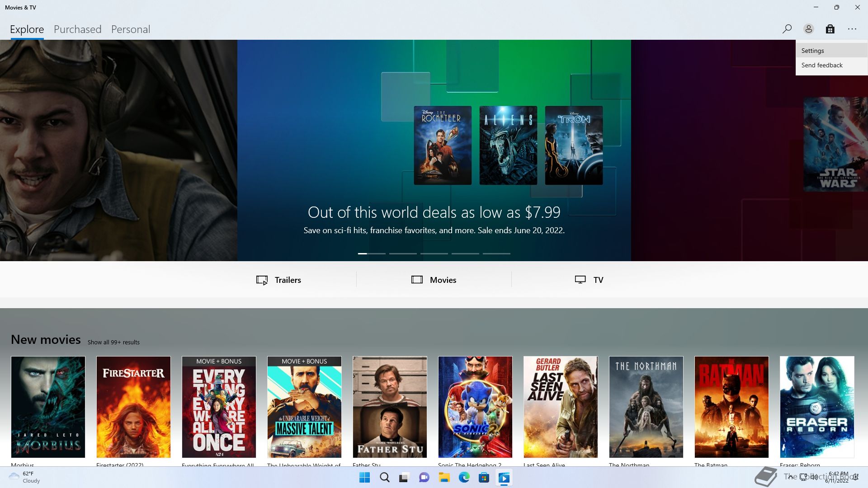This screenshot has height=488, width=868.
Task: Open the search magnifier icon
Action: tap(787, 29)
